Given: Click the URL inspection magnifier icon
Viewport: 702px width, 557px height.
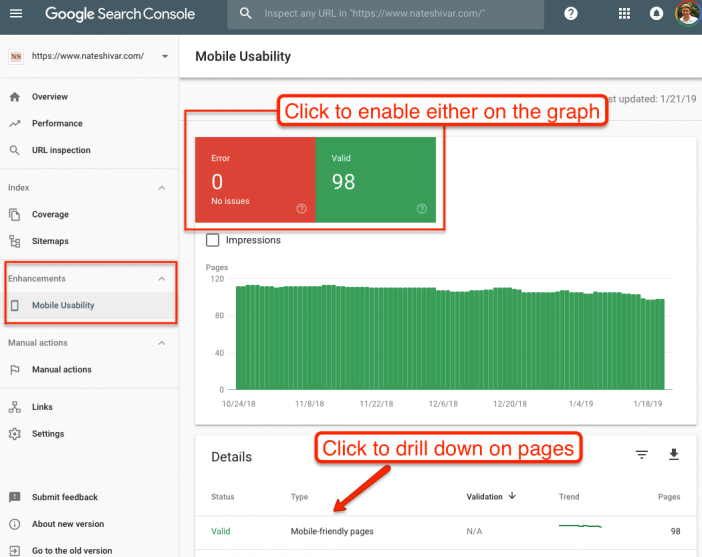Looking at the screenshot, I should click(x=15, y=150).
